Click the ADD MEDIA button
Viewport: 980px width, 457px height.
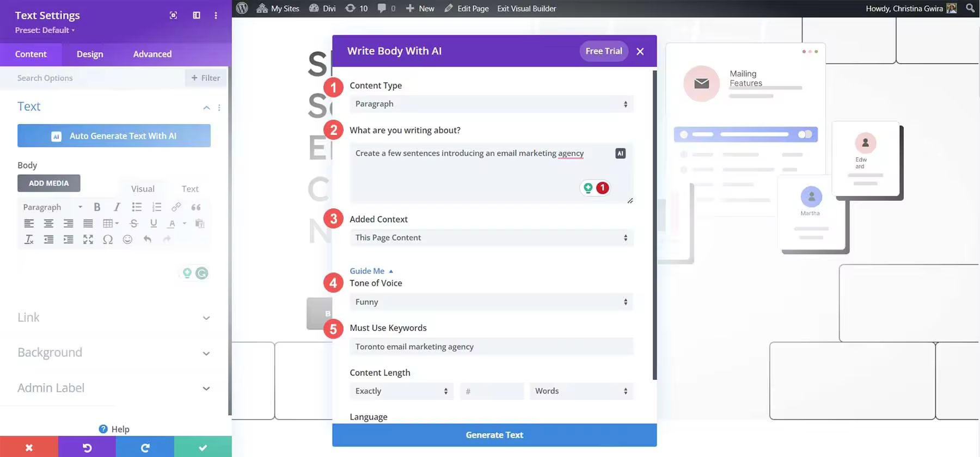[x=49, y=183]
